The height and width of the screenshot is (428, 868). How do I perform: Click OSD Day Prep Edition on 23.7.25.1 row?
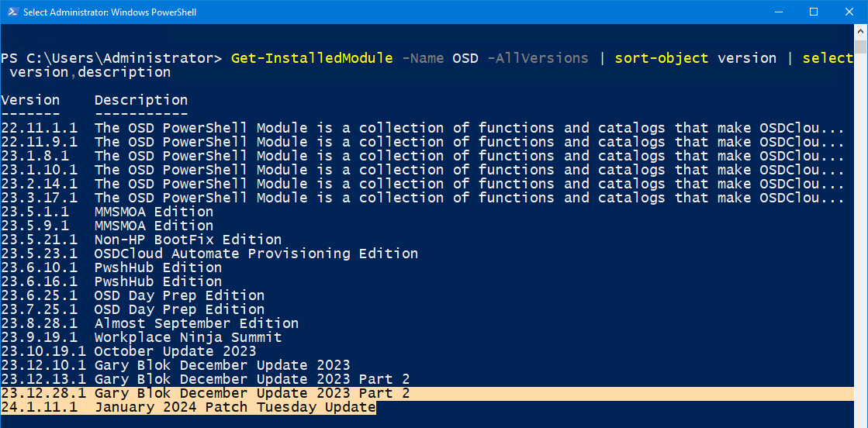click(179, 309)
